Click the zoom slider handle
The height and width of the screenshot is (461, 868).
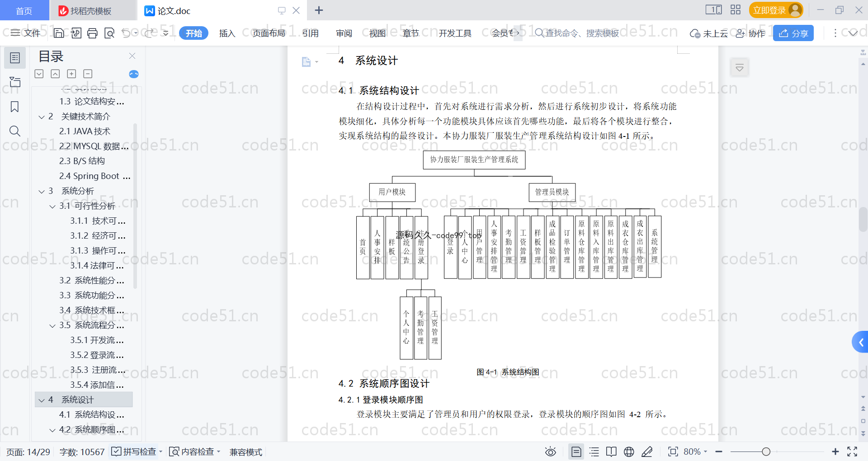tap(766, 452)
